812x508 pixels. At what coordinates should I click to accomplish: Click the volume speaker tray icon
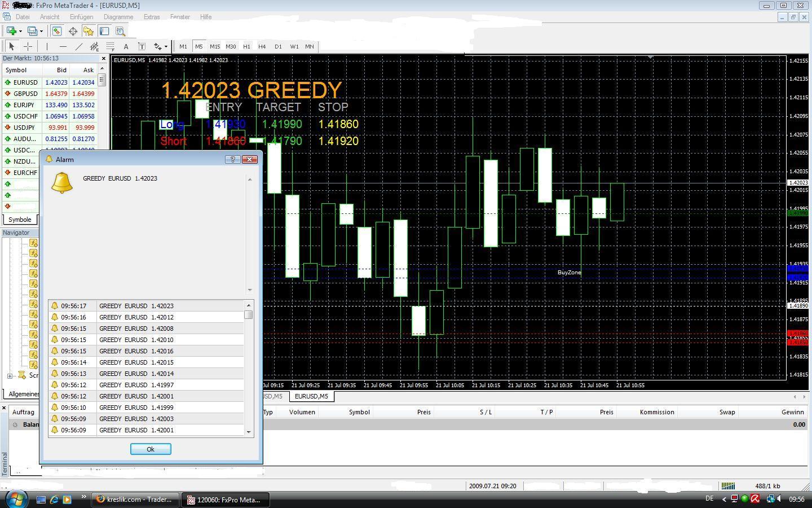(x=779, y=499)
